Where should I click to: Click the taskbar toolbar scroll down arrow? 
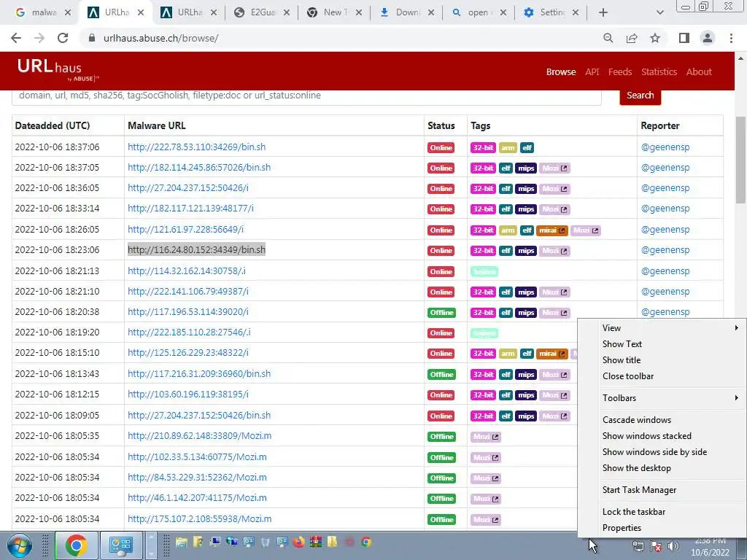tap(151, 553)
